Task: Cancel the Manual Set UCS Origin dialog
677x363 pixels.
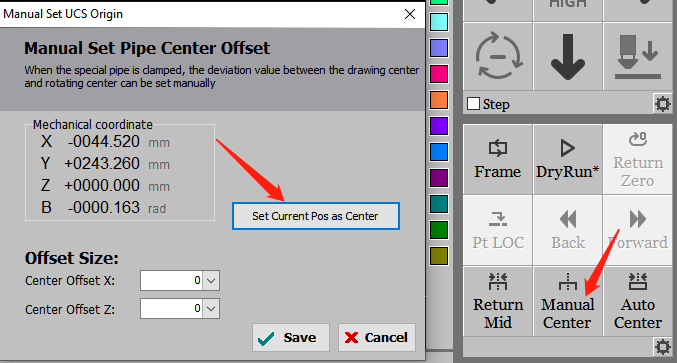Action: [376, 338]
